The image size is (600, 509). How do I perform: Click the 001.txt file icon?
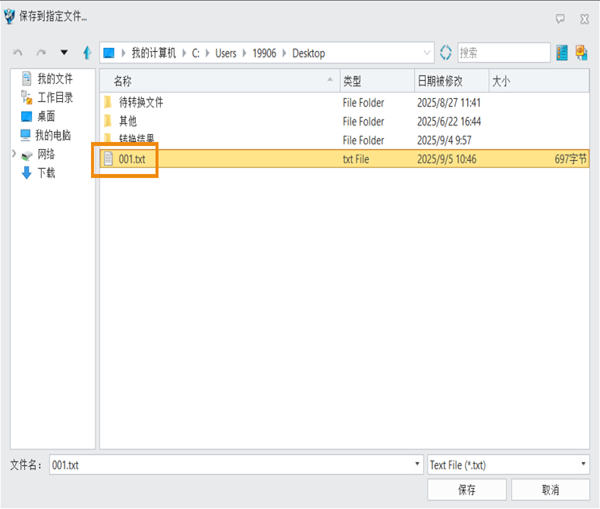pyautogui.click(x=108, y=158)
